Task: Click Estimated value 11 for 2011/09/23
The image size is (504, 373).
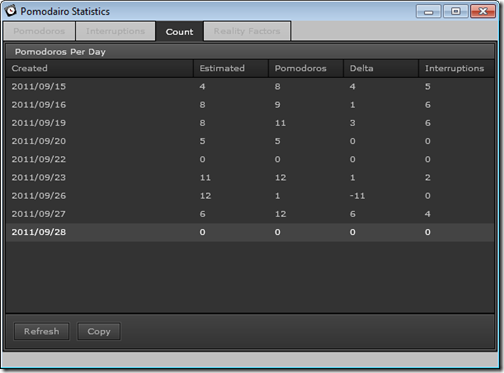Action: pos(205,178)
